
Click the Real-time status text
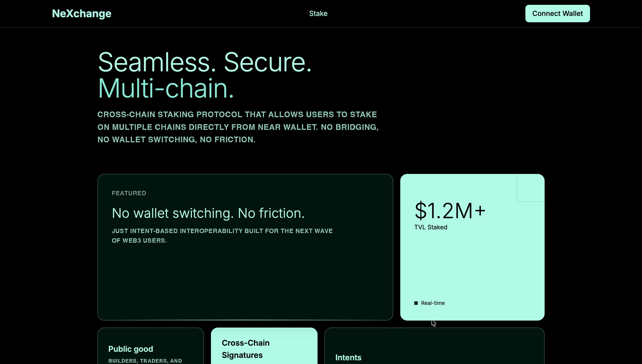(x=433, y=303)
